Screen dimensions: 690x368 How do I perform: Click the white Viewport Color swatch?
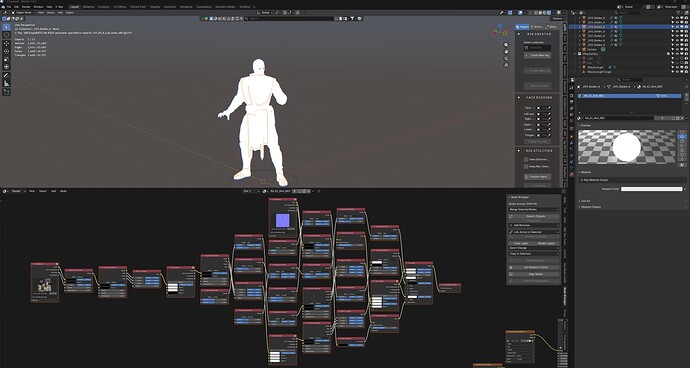651,189
